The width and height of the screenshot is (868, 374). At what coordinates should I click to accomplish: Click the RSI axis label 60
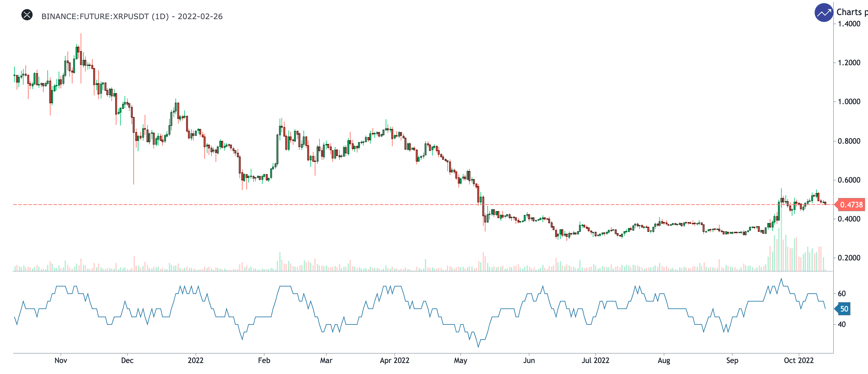point(841,293)
